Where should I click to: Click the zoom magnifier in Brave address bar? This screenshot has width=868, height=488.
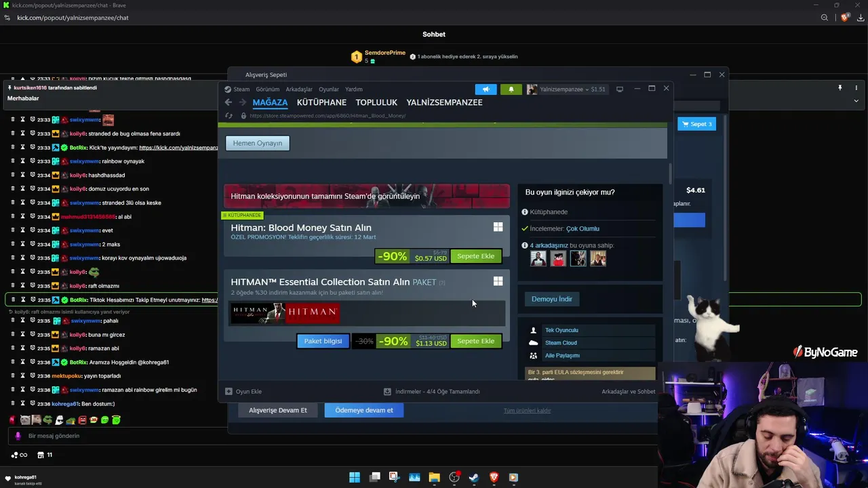pyautogui.click(x=825, y=18)
